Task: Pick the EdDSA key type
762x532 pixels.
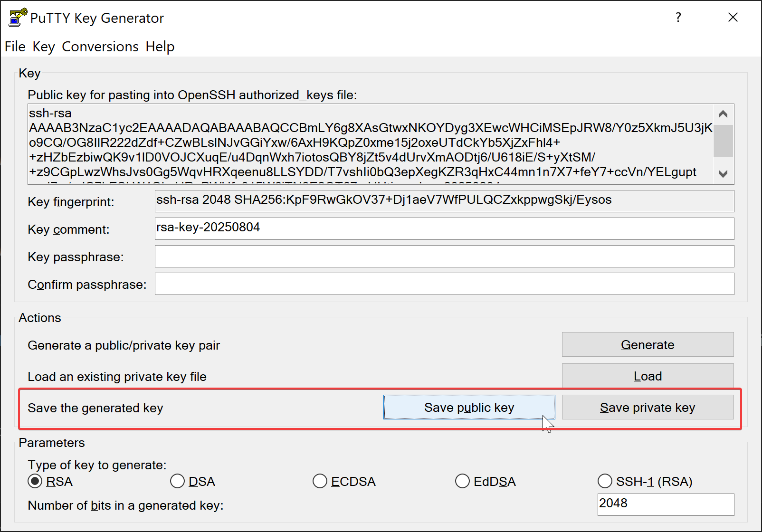Action: (463, 481)
